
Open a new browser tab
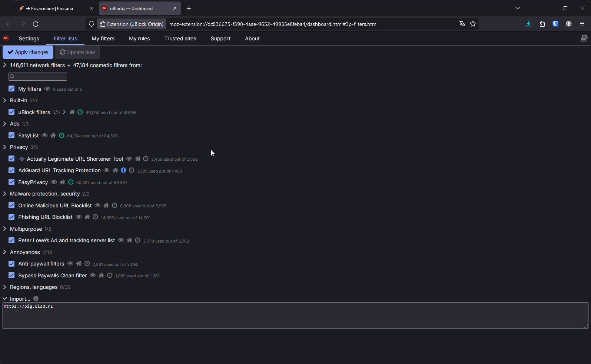(x=189, y=8)
